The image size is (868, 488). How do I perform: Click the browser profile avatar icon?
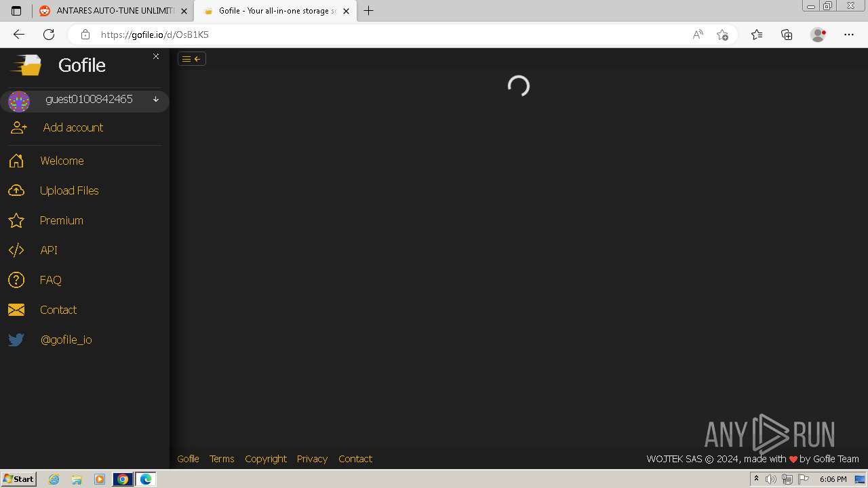818,35
